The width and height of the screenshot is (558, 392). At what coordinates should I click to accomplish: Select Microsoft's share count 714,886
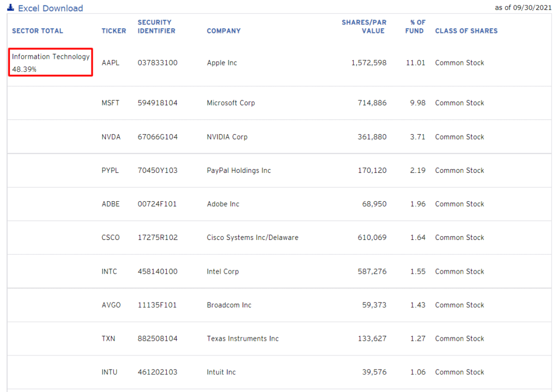[372, 103]
